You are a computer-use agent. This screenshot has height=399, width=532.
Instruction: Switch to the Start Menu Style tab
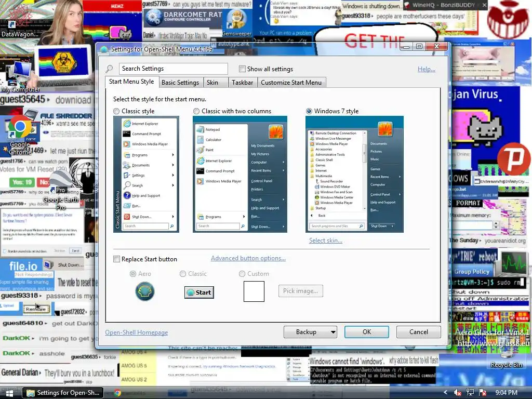[x=131, y=82]
